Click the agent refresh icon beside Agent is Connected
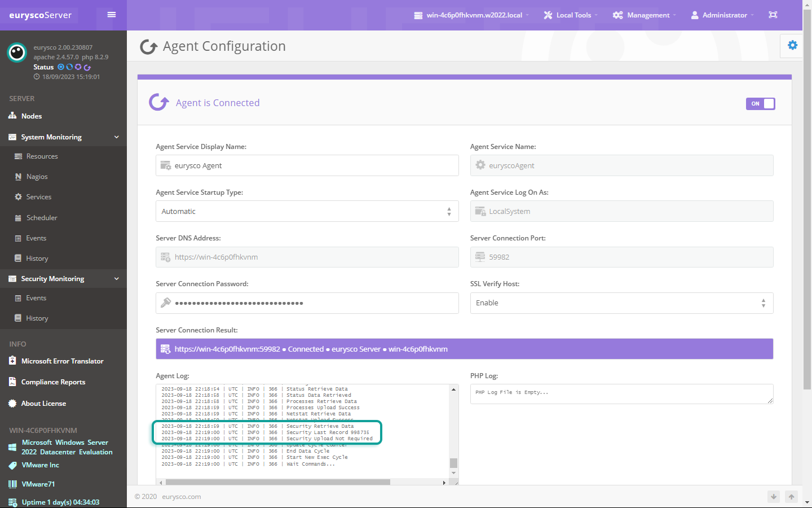Screen dimensions: 812x508 159,102
